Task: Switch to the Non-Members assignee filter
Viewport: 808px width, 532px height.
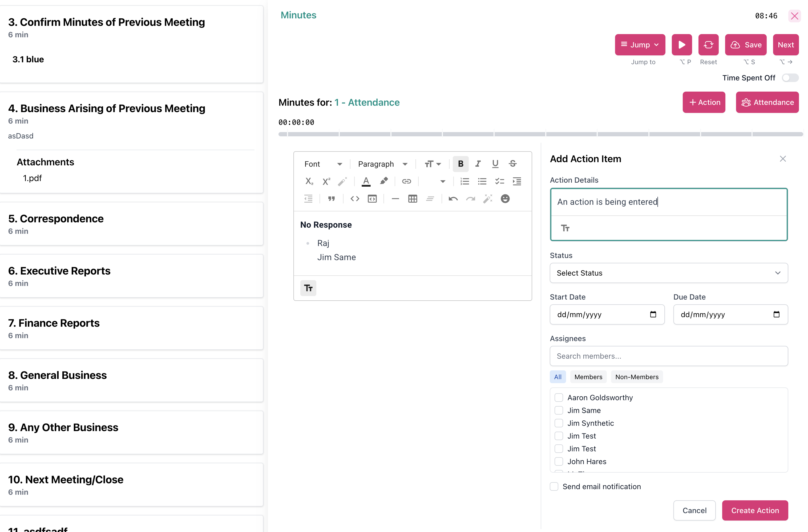Action: point(637,377)
